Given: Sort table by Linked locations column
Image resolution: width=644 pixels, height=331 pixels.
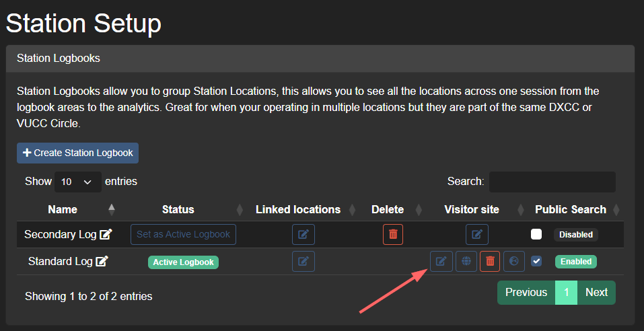Looking at the screenshot, I should coord(298,209).
